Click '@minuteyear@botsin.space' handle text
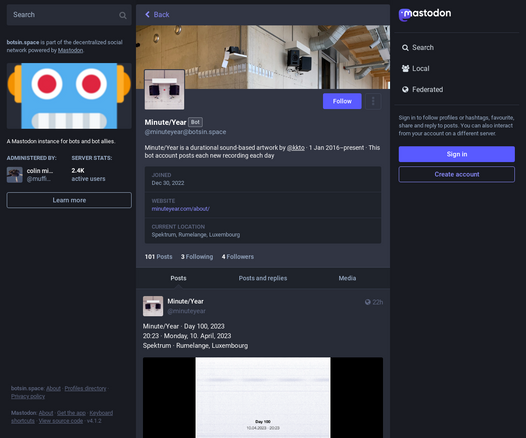526x438 pixels. point(185,132)
